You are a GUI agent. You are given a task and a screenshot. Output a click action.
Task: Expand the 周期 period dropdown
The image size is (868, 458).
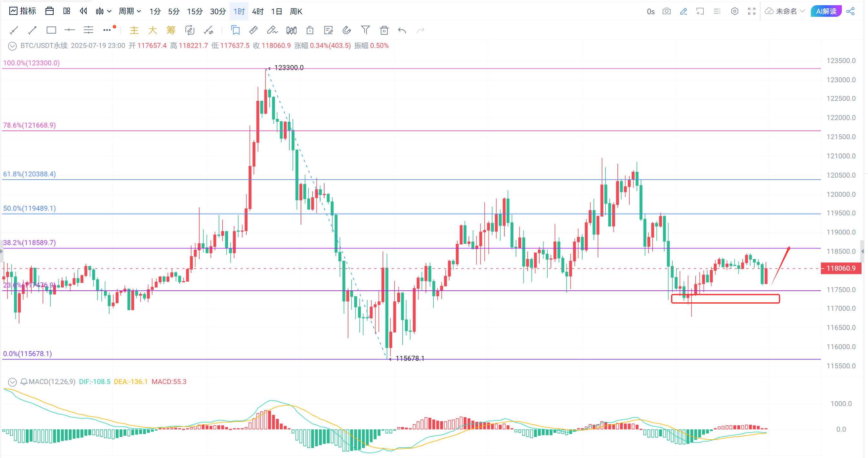[x=130, y=11]
